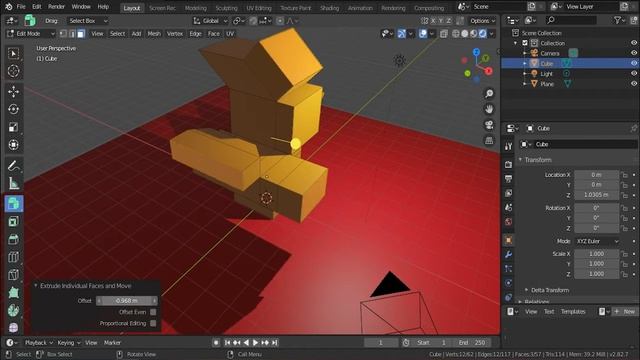640x360 pixels.
Task: Open Tool properties tab icon
Action: pos(508,147)
